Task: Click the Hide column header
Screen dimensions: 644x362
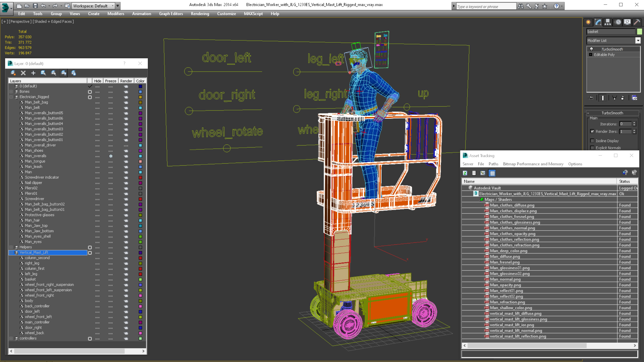Action: [97, 81]
